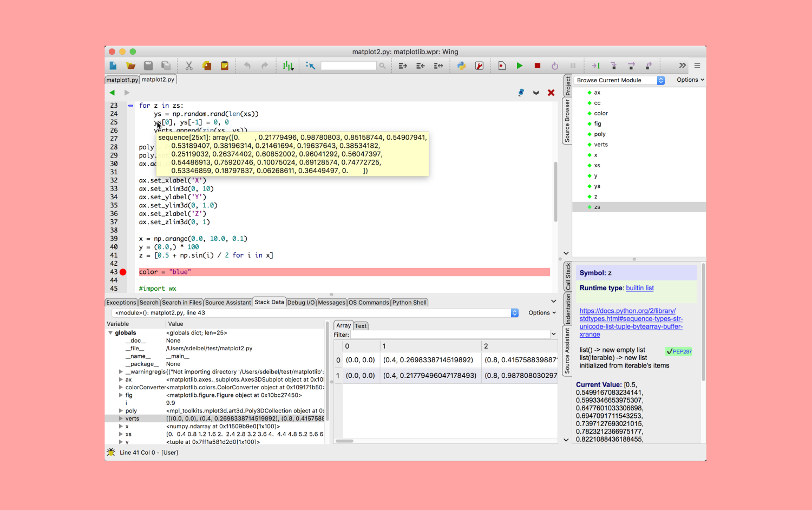Open the Python Shell tab
This screenshot has width=812, height=510.
[x=409, y=303]
